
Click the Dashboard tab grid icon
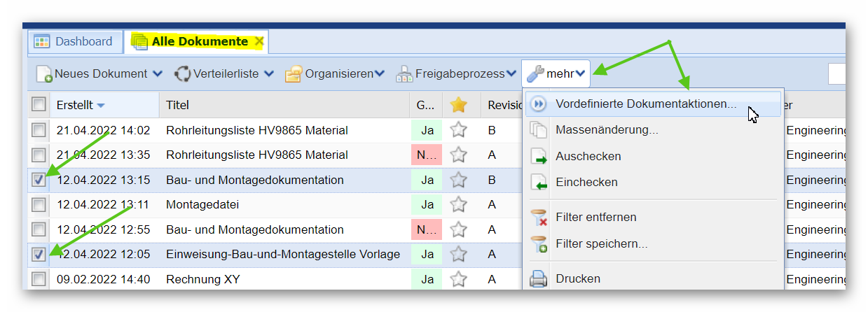[x=42, y=41]
